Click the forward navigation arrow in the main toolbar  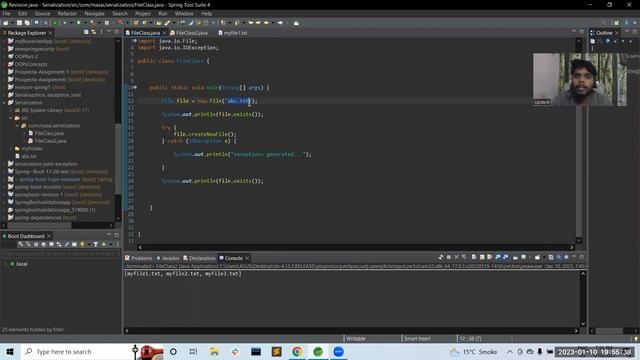pyautogui.click(x=280, y=23)
